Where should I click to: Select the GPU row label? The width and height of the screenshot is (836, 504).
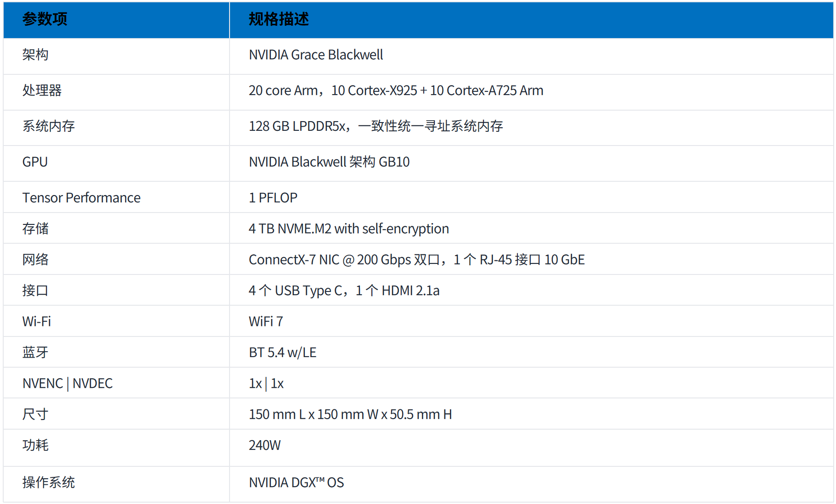click(35, 162)
